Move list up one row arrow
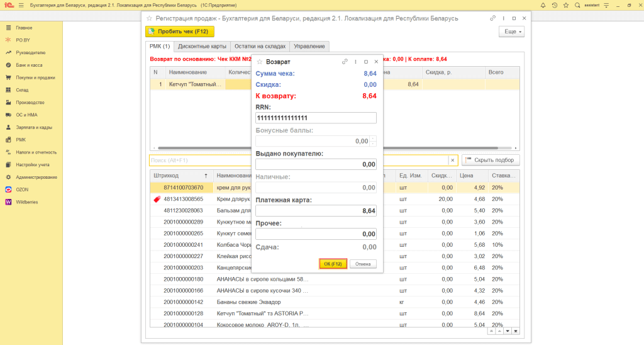 pos(499,331)
